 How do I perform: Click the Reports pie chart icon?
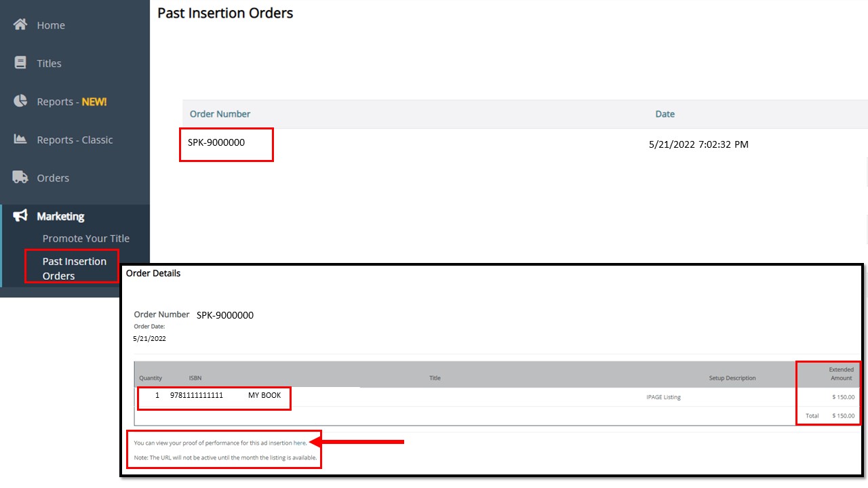tap(20, 101)
